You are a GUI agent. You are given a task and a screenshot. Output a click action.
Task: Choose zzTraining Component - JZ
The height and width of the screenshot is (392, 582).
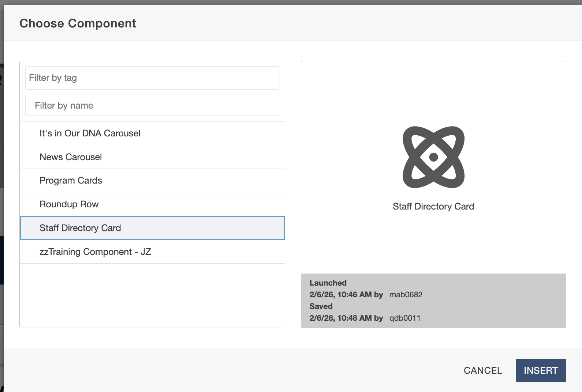pos(95,252)
